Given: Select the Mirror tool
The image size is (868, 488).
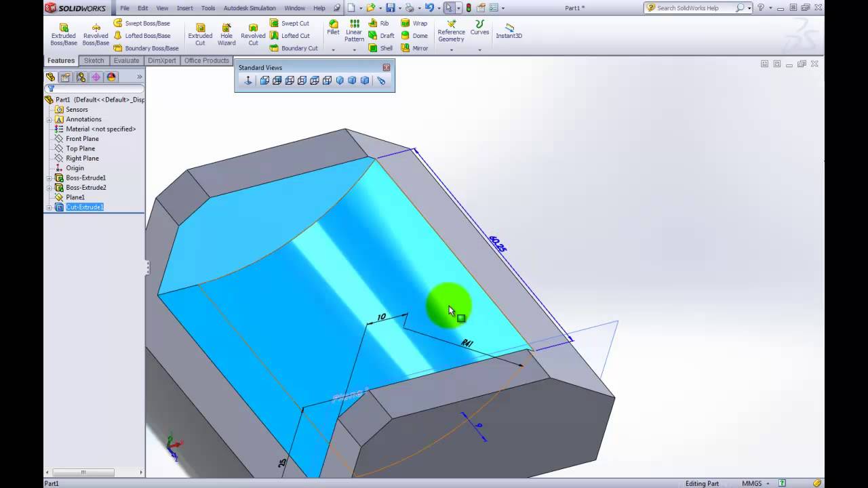Looking at the screenshot, I should 414,48.
